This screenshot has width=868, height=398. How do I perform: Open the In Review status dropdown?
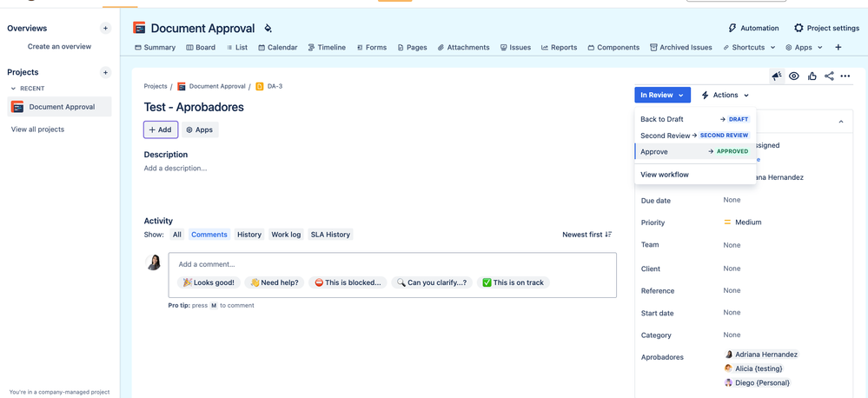(663, 96)
